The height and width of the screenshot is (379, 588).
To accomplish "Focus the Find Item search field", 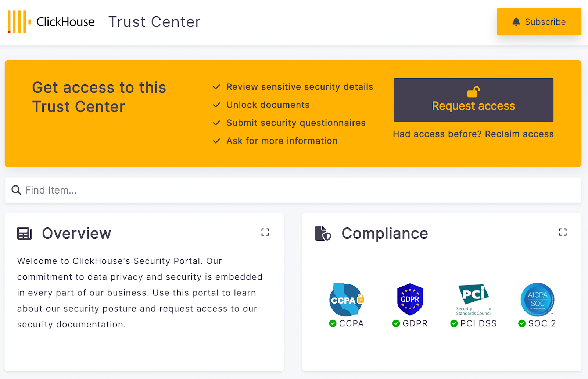I will (x=294, y=190).
